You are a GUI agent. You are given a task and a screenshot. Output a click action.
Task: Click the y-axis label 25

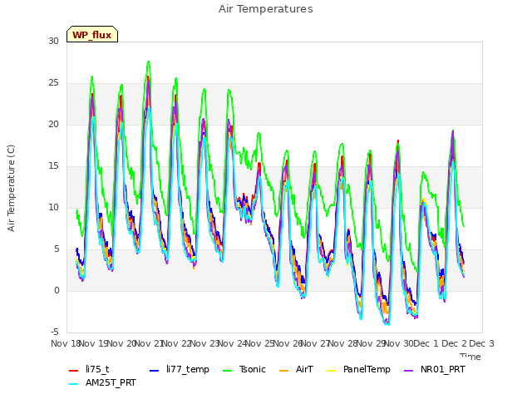click(x=53, y=83)
